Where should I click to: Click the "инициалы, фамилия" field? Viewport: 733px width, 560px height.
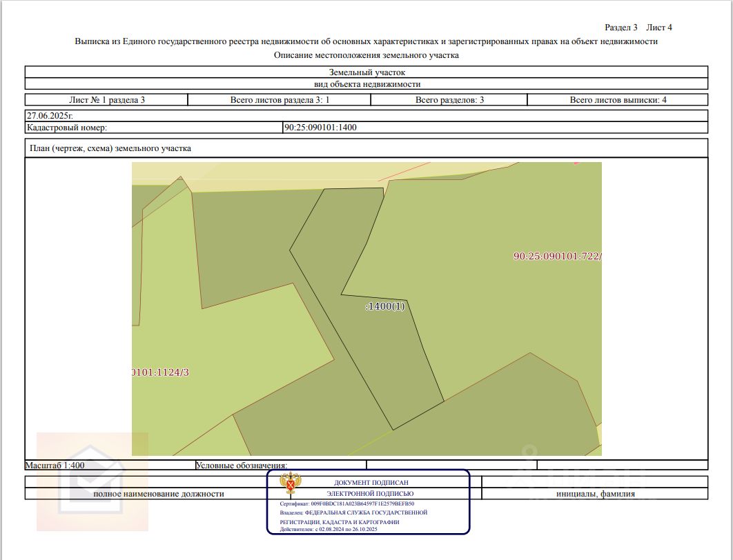[x=594, y=494]
